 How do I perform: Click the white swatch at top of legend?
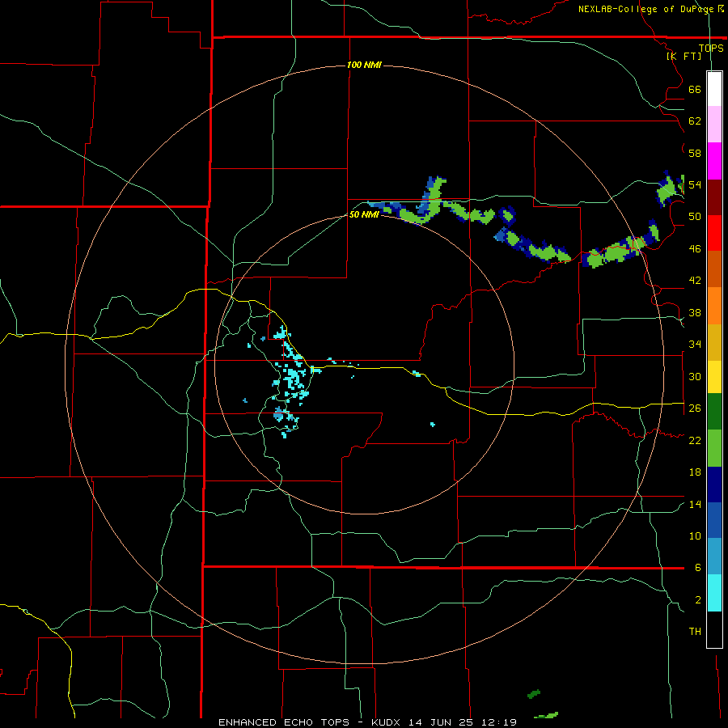[714, 89]
